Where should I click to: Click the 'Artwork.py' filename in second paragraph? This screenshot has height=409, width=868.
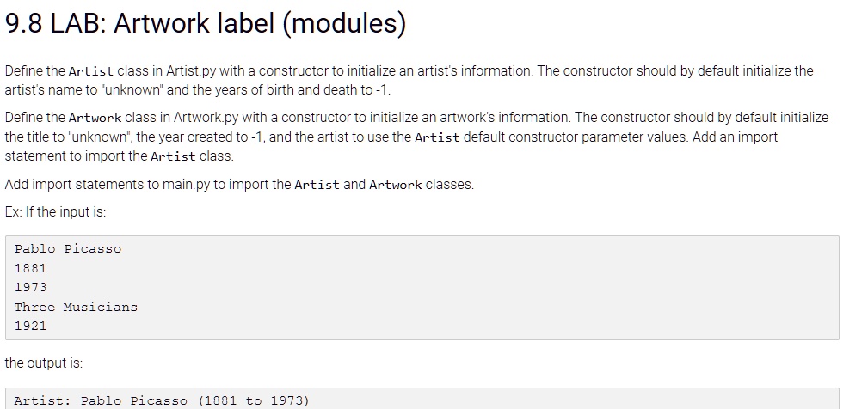pyautogui.click(x=206, y=118)
